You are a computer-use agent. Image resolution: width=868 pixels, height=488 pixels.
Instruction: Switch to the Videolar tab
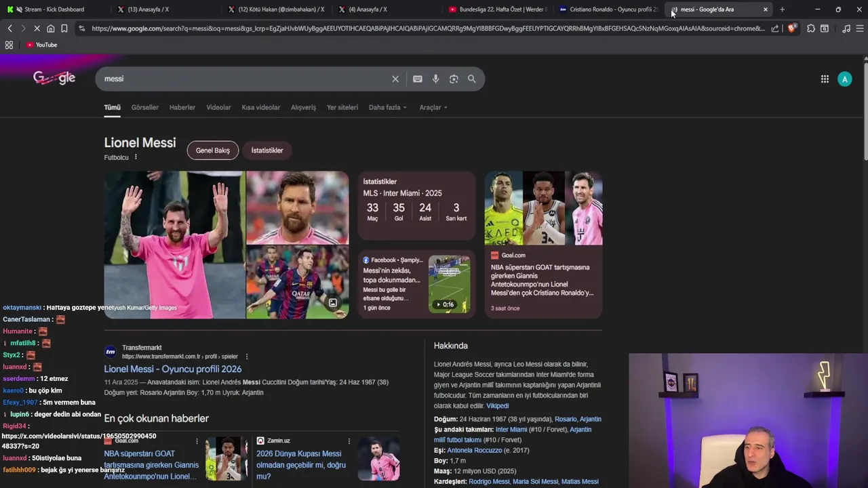pyautogui.click(x=218, y=107)
